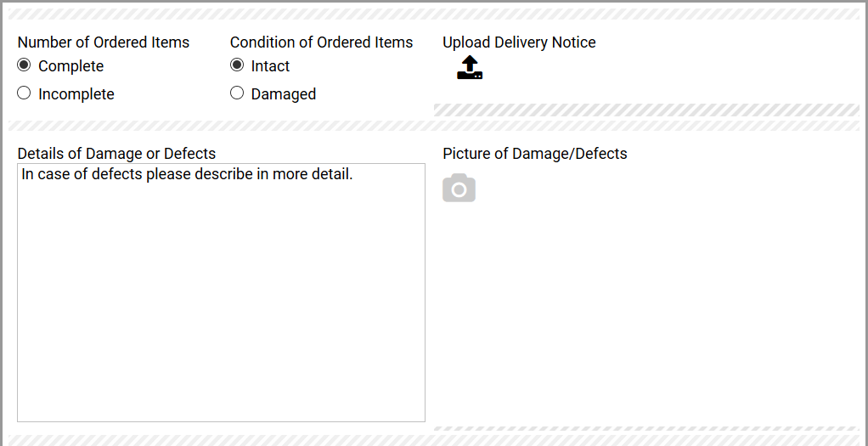Screen dimensions: 868x446
Task: Click the camera icon for damage picture
Action: pyautogui.click(x=459, y=189)
